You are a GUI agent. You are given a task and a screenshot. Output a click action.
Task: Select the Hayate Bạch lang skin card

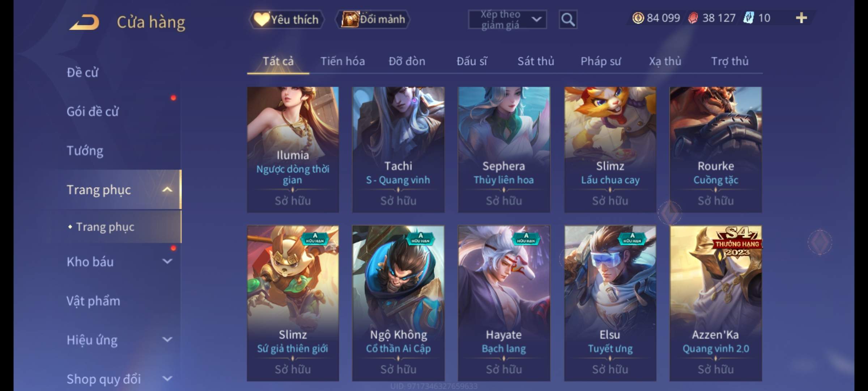[x=504, y=303]
